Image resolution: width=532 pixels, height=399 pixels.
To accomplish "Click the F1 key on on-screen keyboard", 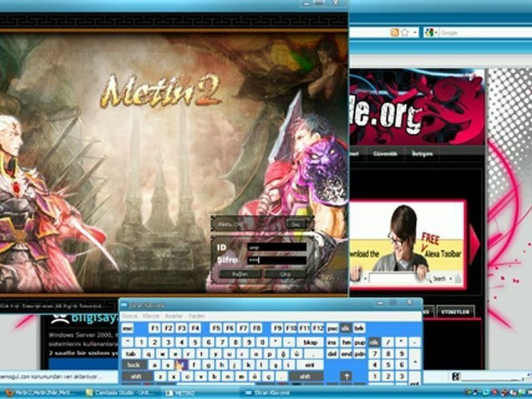I will (155, 329).
